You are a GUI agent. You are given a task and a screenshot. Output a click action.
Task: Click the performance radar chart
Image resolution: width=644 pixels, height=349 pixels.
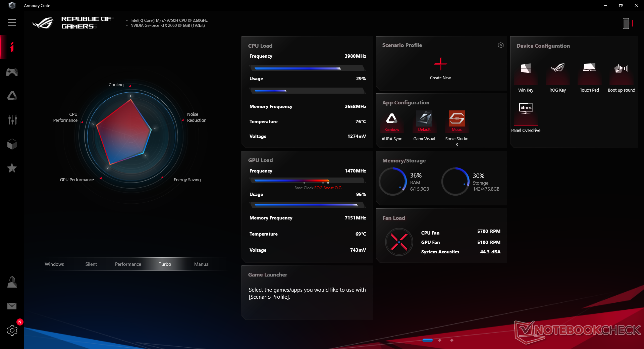[131, 136]
